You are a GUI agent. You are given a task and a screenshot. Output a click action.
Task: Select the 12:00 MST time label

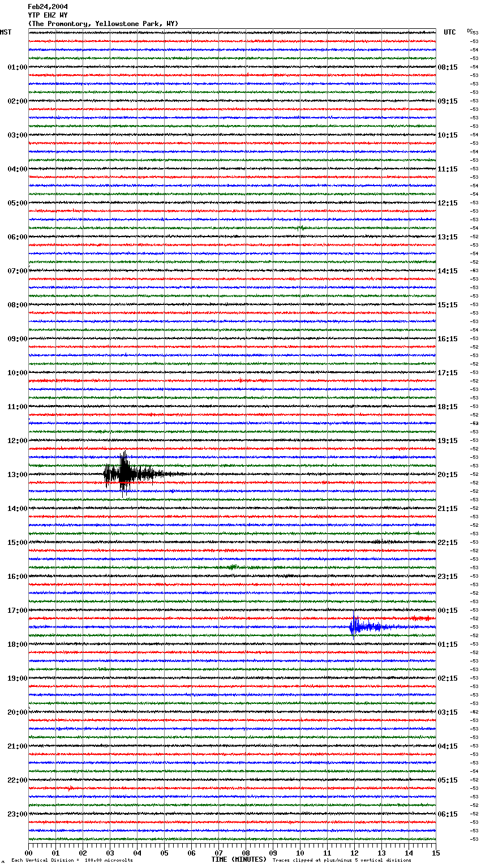18,441
